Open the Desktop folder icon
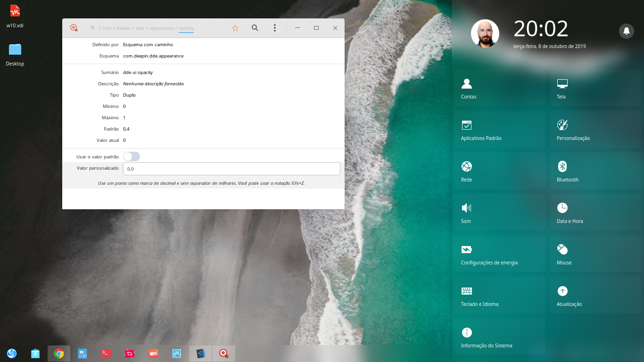The width and height of the screenshot is (644, 362). [15, 54]
